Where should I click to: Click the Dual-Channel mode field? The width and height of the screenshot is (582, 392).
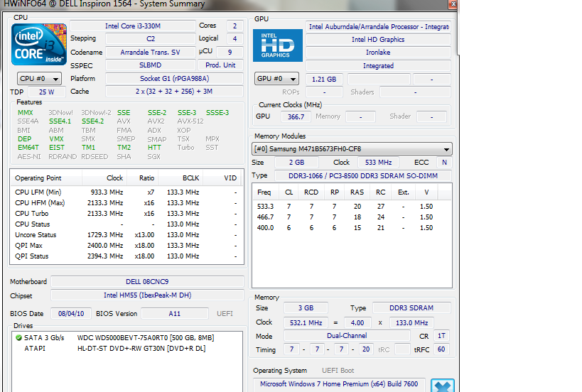click(347, 336)
